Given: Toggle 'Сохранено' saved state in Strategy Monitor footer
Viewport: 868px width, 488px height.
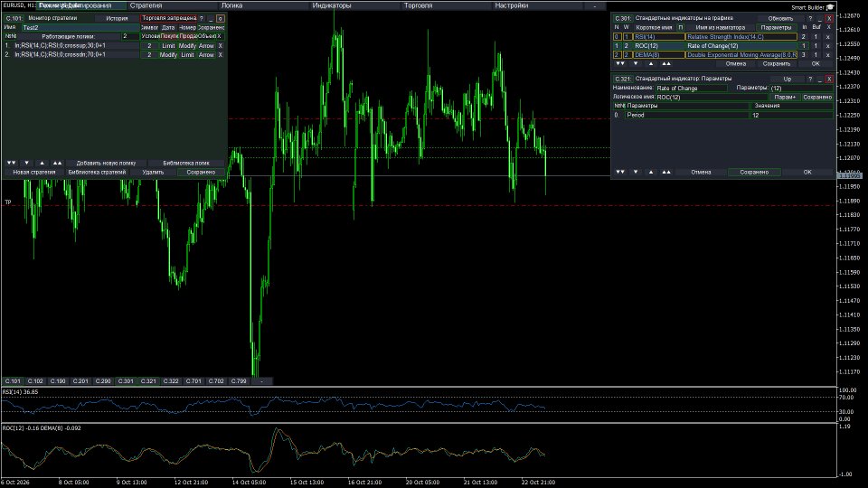Looking at the screenshot, I should 201,172.
